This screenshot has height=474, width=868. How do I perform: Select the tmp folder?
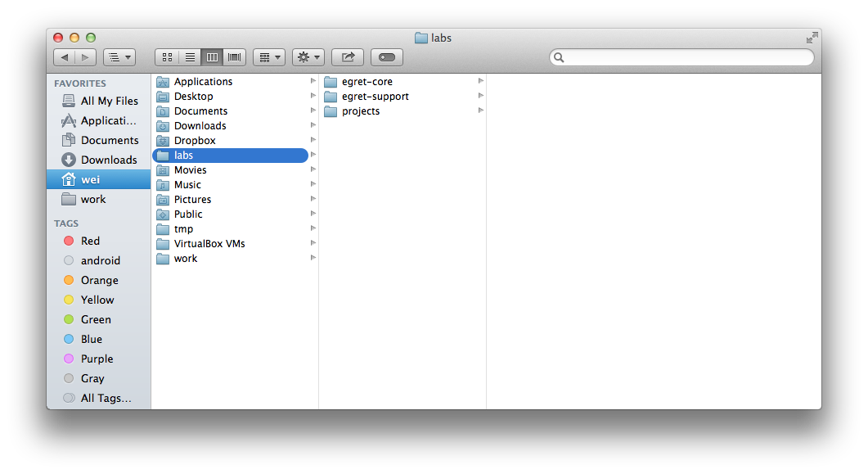click(x=230, y=229)
